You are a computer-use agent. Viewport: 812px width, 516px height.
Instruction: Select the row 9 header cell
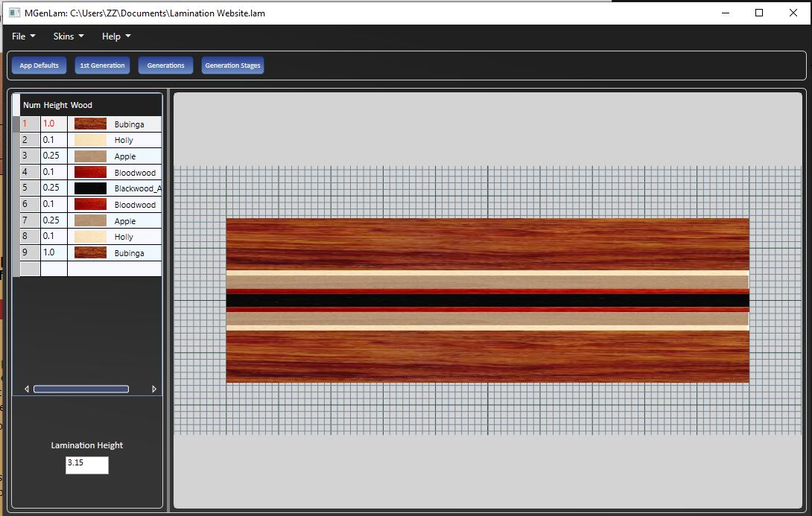point(30,253)
